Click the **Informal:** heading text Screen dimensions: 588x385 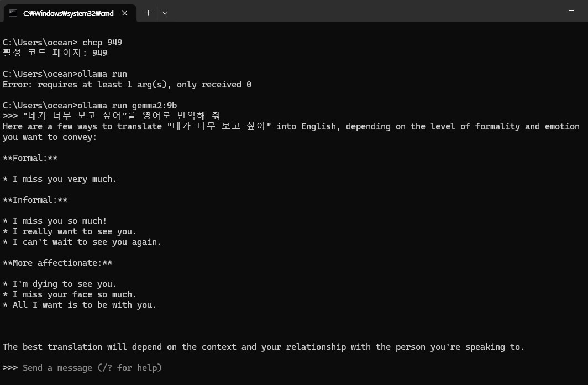click(35, 200)
